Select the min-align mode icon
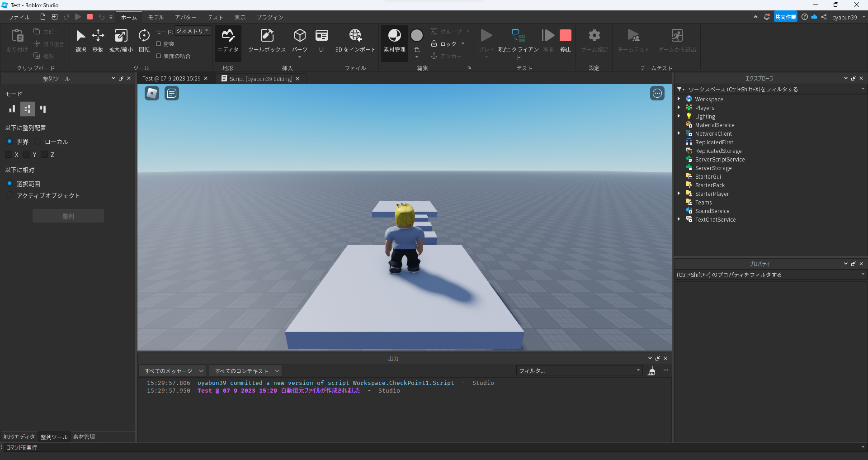This screenshot has width=868, height=460. (x=12, y=109)
